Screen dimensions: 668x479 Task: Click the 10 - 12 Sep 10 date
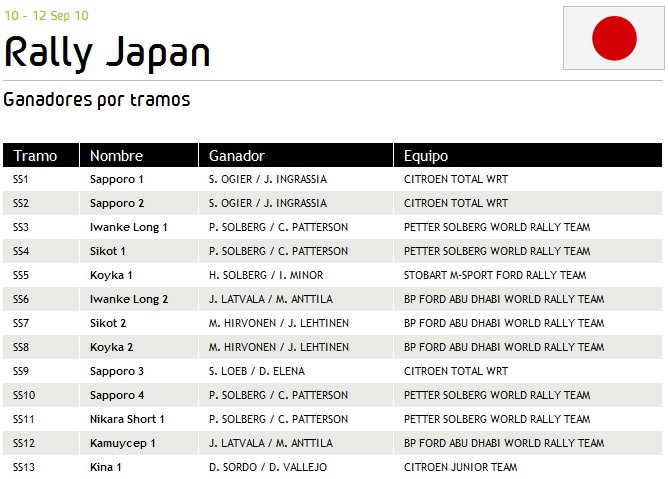click(46, 16)
